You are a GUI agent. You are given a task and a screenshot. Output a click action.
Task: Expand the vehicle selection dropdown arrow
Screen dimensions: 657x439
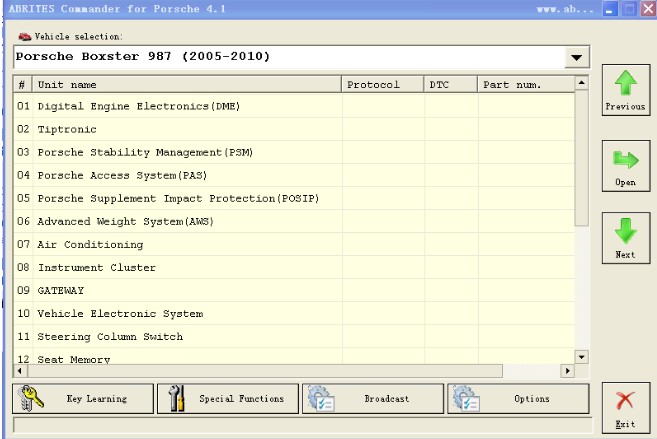(x=577, y=57)
